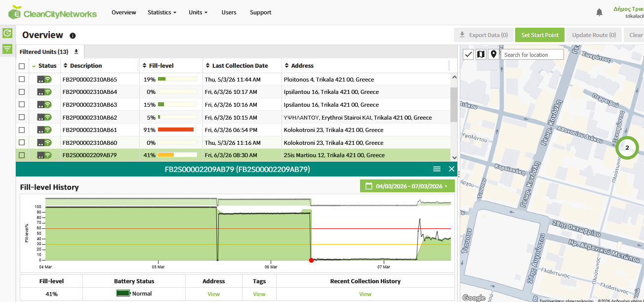Download filtered units list icon
The image size is (644, 302).
click(76, 52)
